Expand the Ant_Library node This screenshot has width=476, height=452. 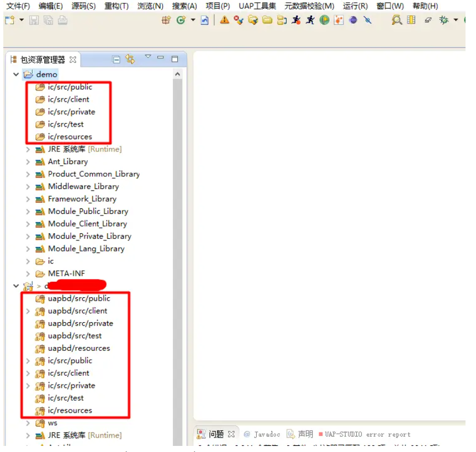[x=28, y=162]
